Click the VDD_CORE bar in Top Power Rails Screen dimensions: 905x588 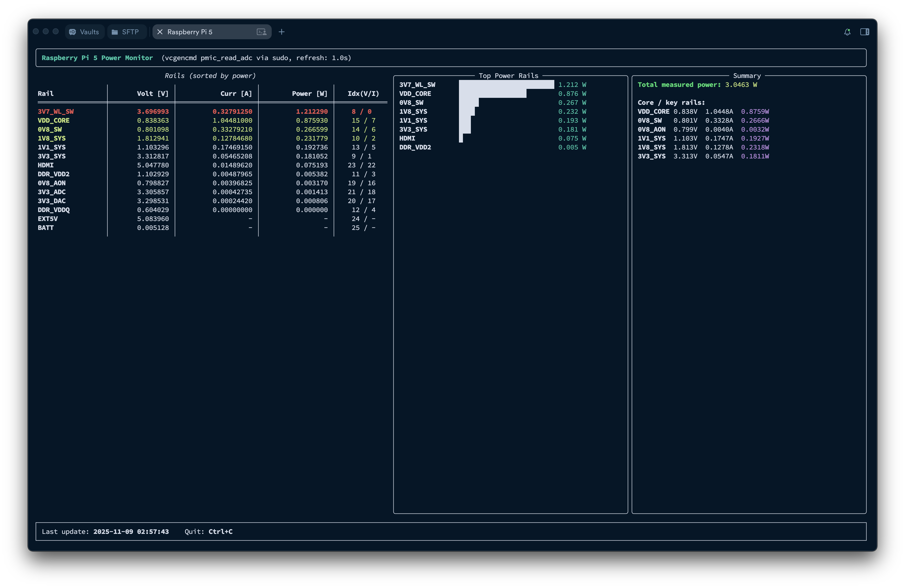pos(492,94)
